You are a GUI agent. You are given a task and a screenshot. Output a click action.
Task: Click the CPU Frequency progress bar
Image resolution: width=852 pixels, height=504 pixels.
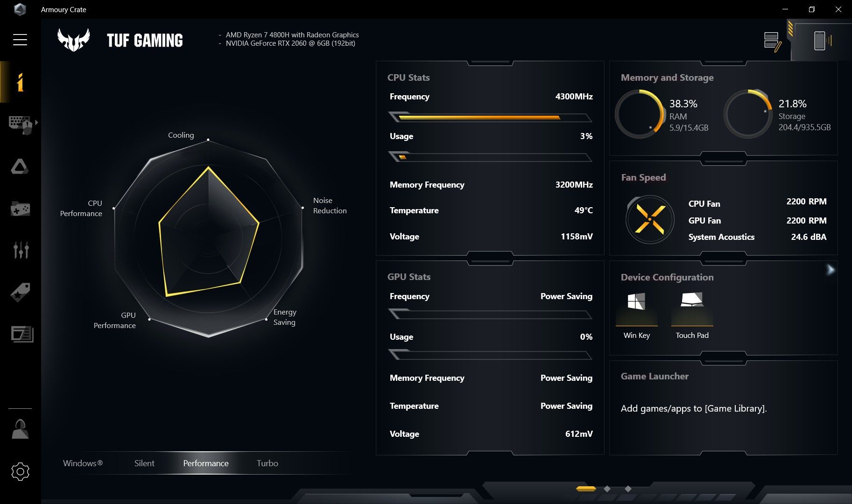pos(490,117)
